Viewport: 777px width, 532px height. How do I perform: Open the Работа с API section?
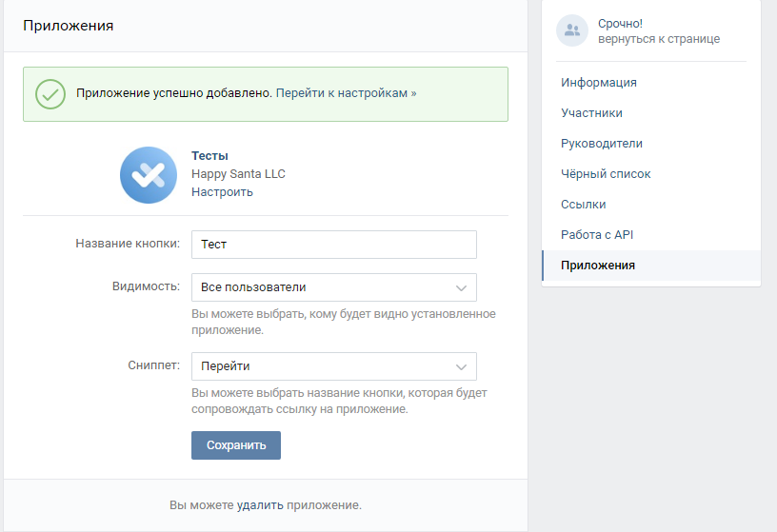597,235
